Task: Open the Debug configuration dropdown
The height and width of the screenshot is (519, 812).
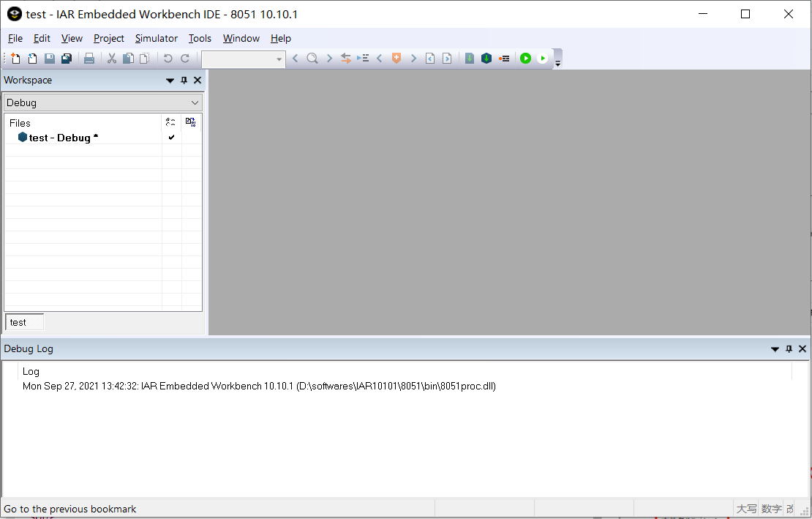Action: 103,102
